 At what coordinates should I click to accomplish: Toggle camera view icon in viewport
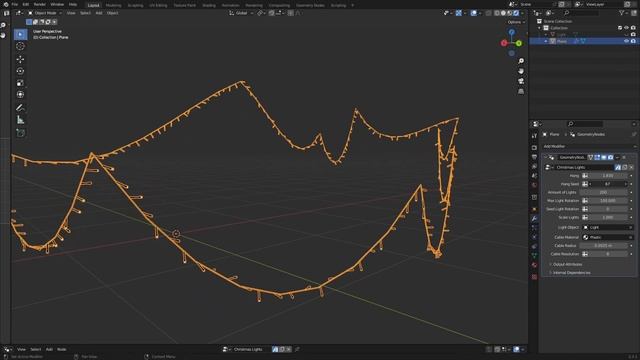tap(521, 81)
